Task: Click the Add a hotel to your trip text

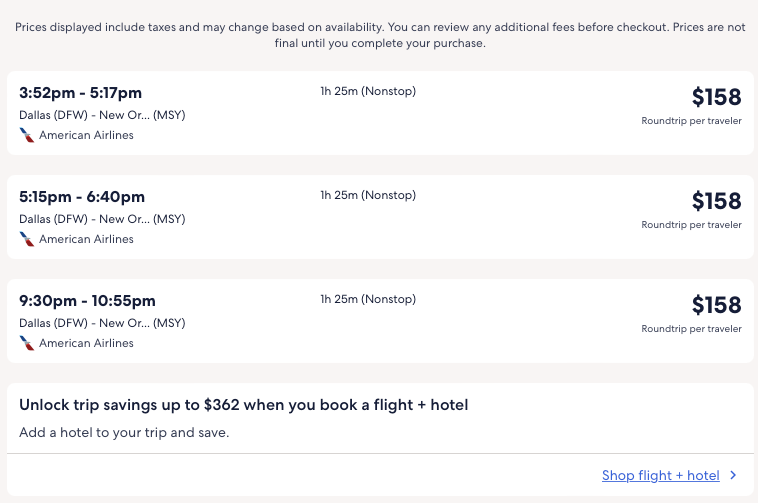Action: (x=124, y=433)
